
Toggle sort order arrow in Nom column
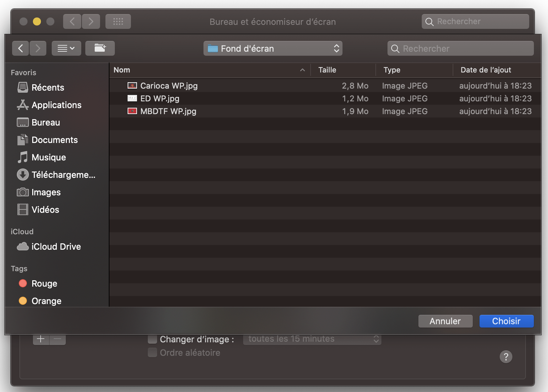point(303,70)
